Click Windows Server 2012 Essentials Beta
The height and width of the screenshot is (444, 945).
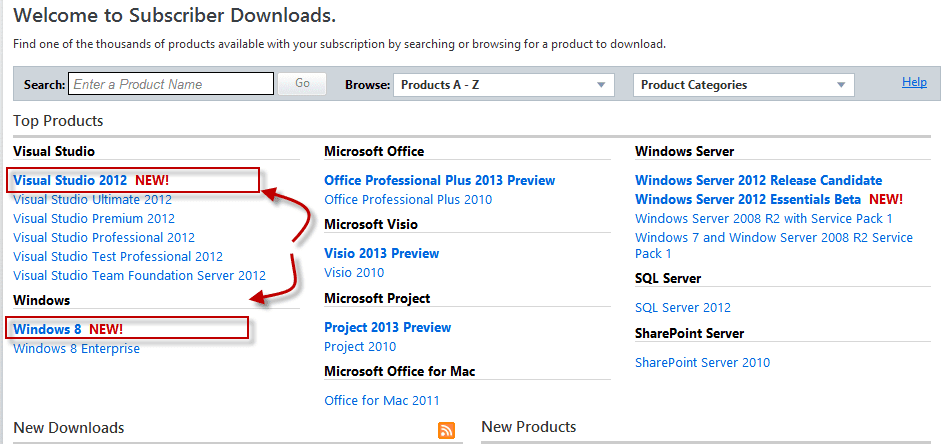[x=748, y=200]
